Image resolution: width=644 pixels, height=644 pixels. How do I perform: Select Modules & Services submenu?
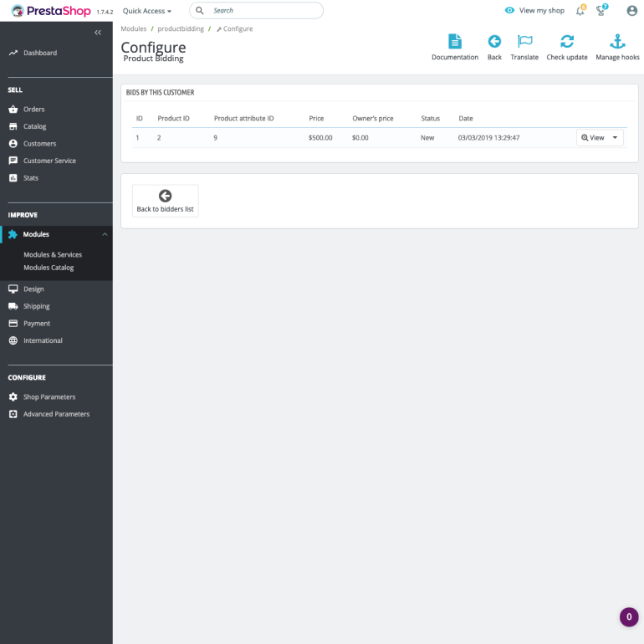(53, 254)
